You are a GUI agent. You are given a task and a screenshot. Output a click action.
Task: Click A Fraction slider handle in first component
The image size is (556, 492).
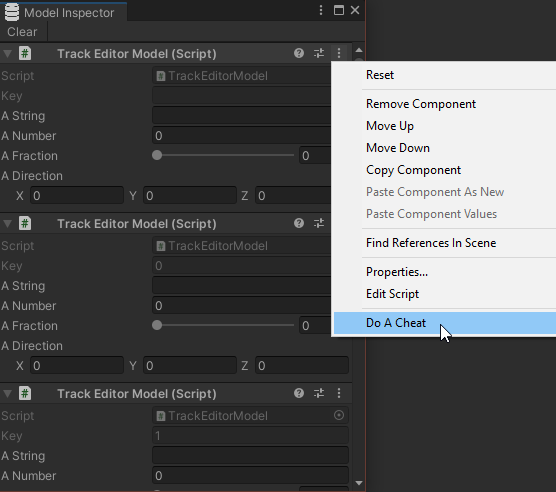click(x=157, y=155)
